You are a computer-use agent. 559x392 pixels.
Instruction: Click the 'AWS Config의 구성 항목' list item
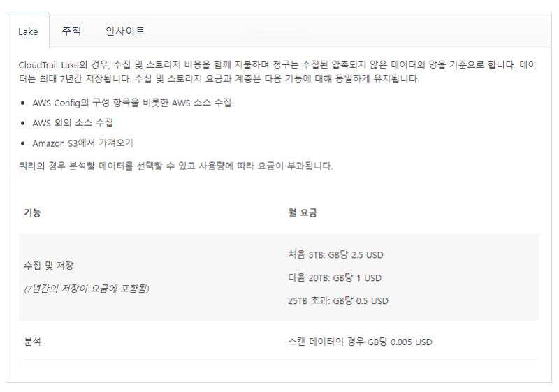point(131,103)
